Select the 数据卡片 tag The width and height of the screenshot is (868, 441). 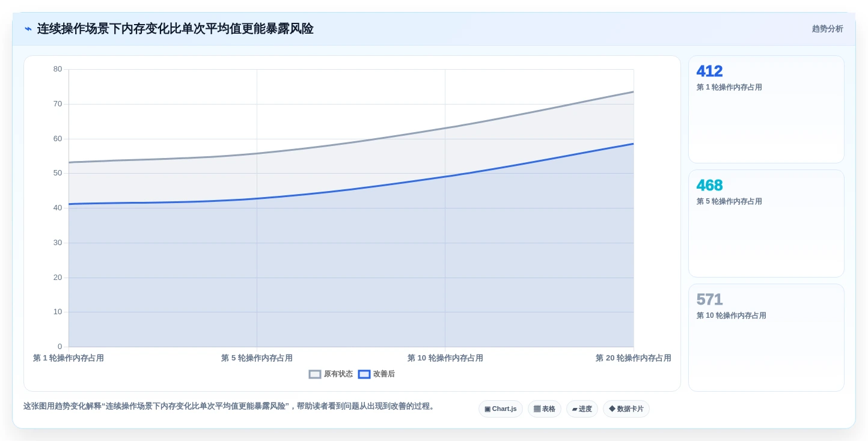[x=626, y=409]
